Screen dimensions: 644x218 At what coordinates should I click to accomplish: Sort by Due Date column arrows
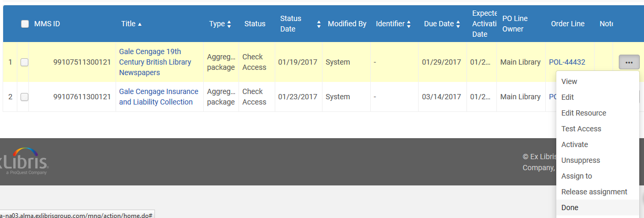point(458,24)
